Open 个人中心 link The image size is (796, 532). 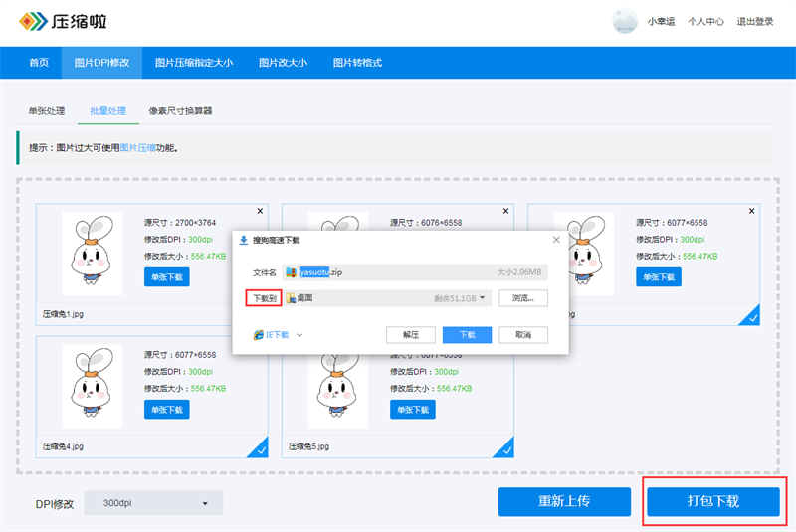(x=705, y=21)
